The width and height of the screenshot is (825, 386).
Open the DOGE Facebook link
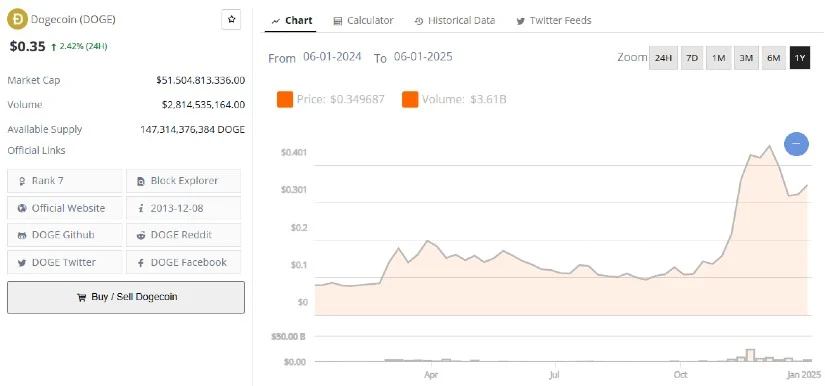point(184,262)
